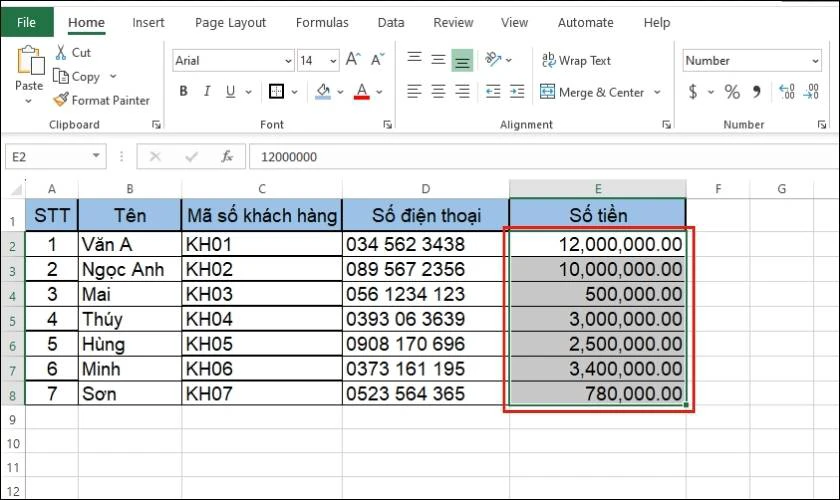The width and height of the screenshot is (840, 500).
Task: Increase font size with larger A icon
Action: (353, 59)
